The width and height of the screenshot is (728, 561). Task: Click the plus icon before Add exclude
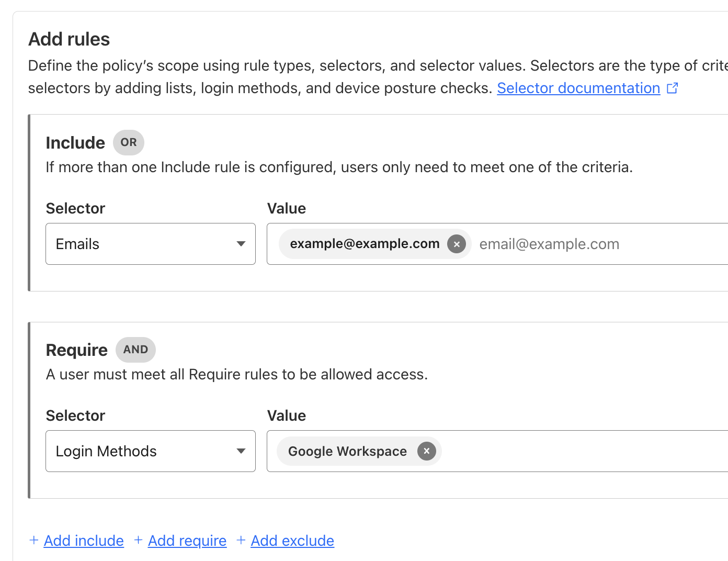click(241, 540)
